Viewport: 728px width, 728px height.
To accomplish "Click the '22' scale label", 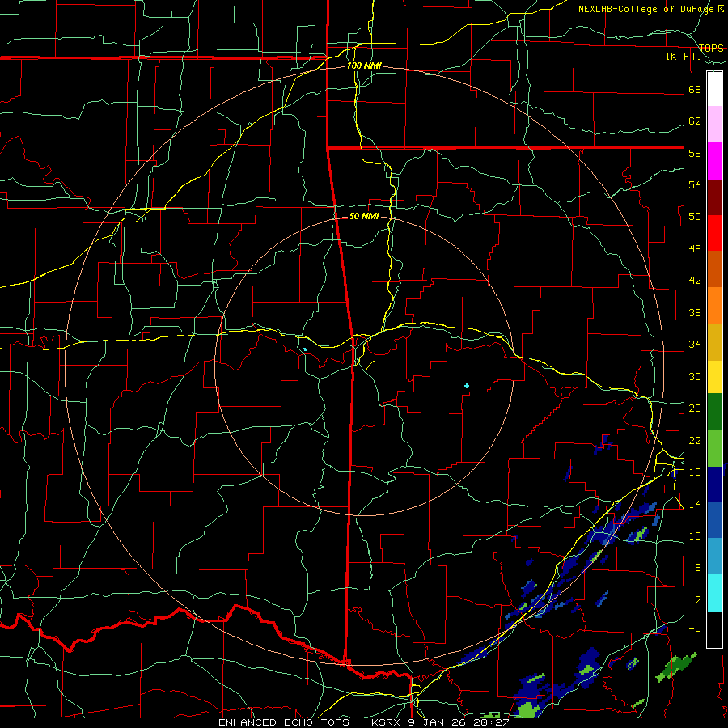I will point(695,440).
